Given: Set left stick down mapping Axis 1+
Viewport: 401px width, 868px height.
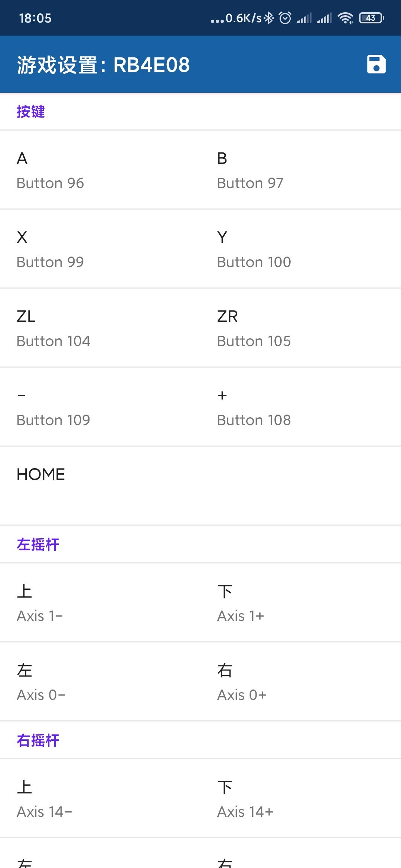Looking at the screenshot, I should pyautogui.click(x=301, y=603).
